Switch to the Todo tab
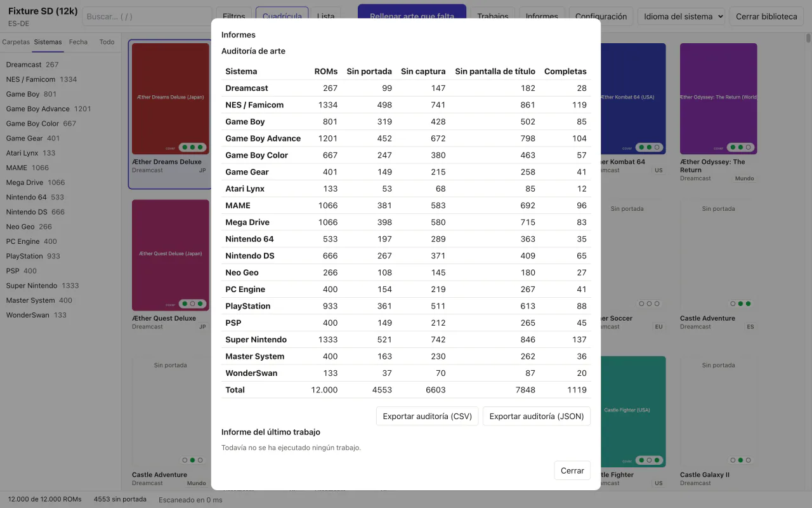Screen dimensions: 812x508 click(x=107, y=42)
